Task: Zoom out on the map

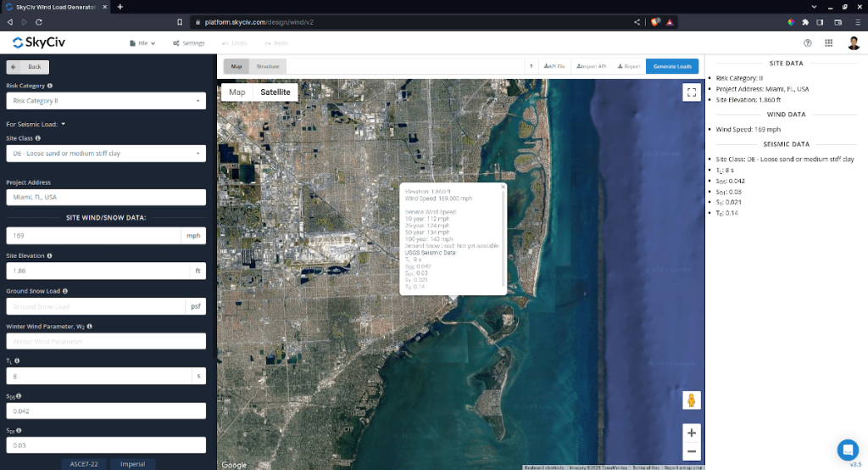Action: tap(691, 452)
